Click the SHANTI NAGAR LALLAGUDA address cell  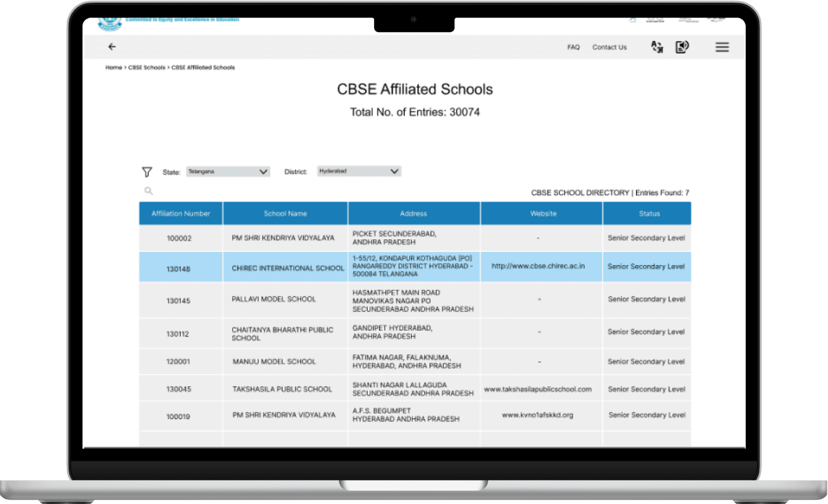413,389
